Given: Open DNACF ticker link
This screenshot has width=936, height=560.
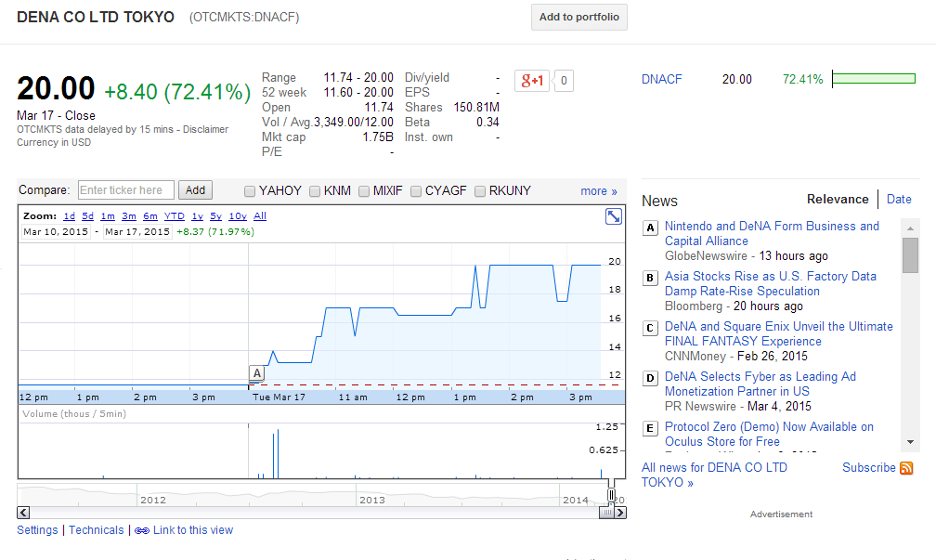Looking at the screenshot, I should point(661,80).
